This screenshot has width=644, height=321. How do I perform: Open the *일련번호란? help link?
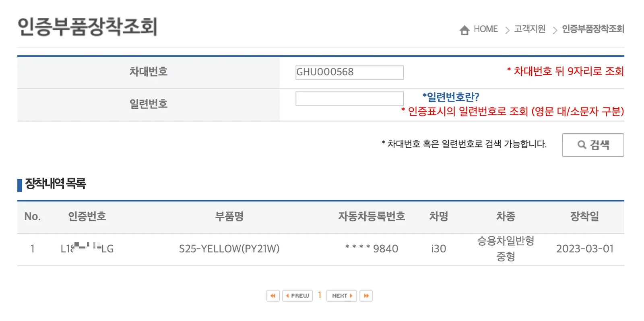450,97
